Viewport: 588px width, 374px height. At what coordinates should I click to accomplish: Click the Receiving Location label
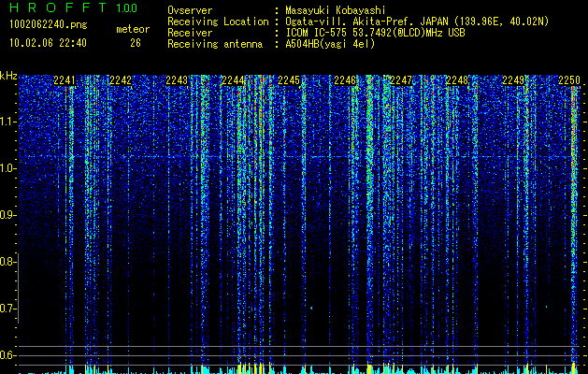coord(218,22)
